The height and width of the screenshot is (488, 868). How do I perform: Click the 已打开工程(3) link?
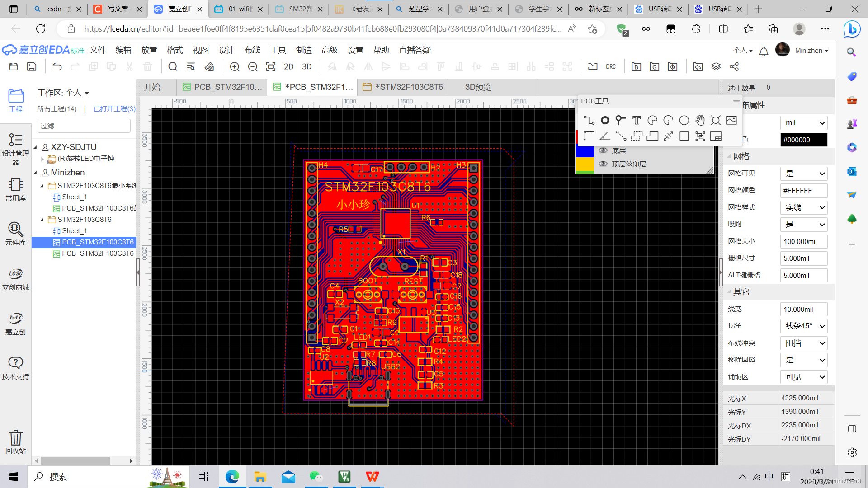[x=114, y=109]
